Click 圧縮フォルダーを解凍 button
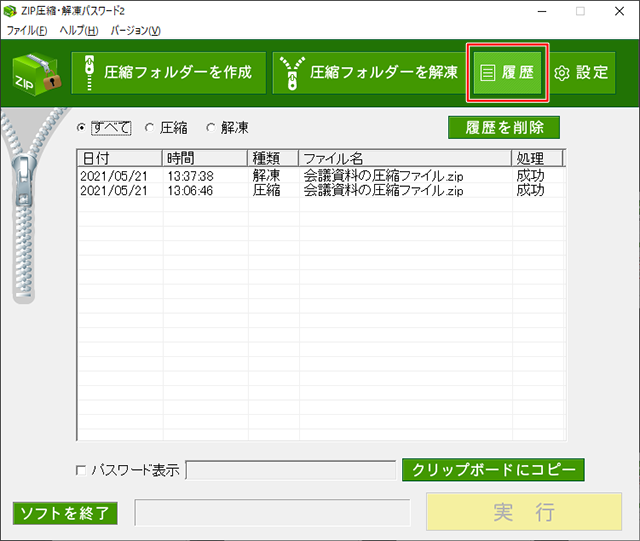Image resolution: width=640 pixels, height=541 pixels. [x=369, y=73]
